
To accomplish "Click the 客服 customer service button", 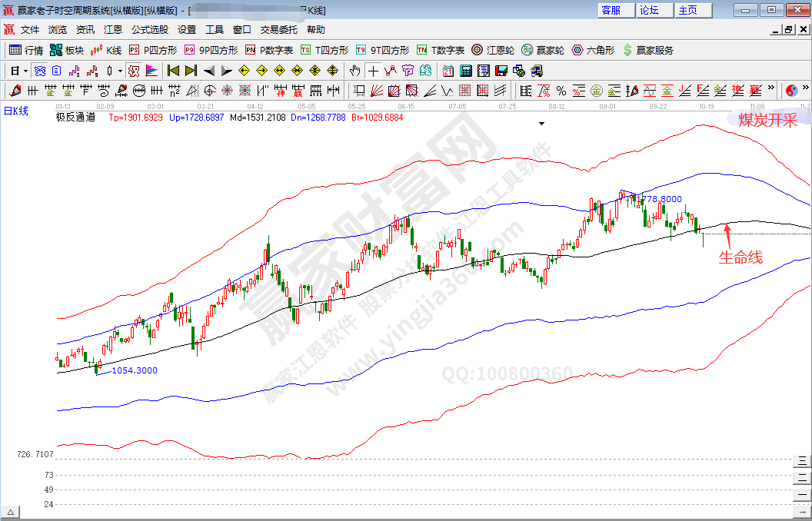I will tap(611, 10).
